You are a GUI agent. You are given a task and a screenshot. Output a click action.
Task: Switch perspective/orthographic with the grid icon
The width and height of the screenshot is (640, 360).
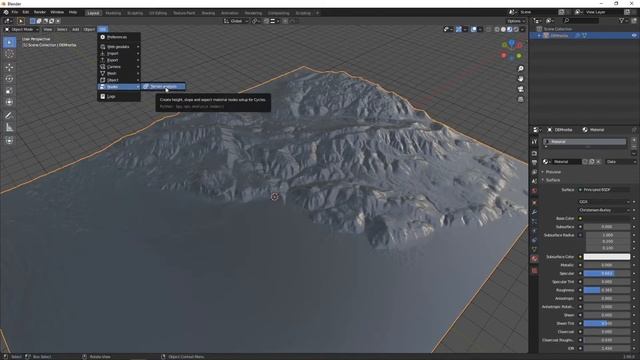point(520,99)
